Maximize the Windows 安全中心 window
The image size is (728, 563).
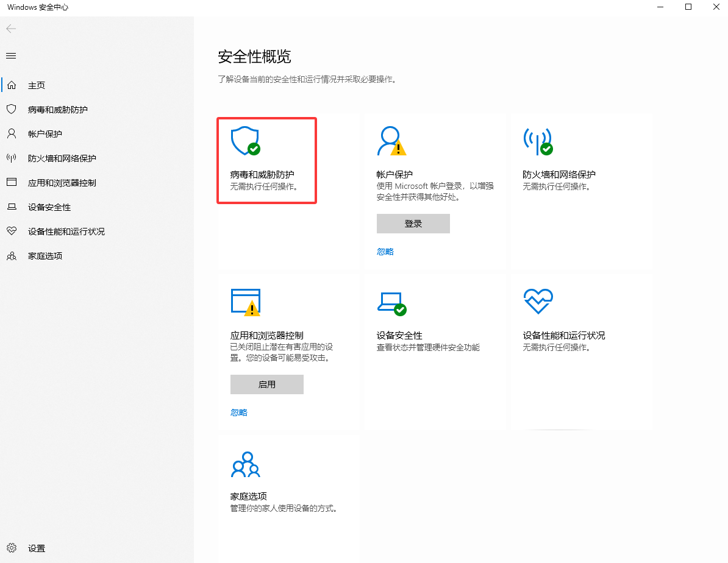pyautogui.click(x=688, y=7)
